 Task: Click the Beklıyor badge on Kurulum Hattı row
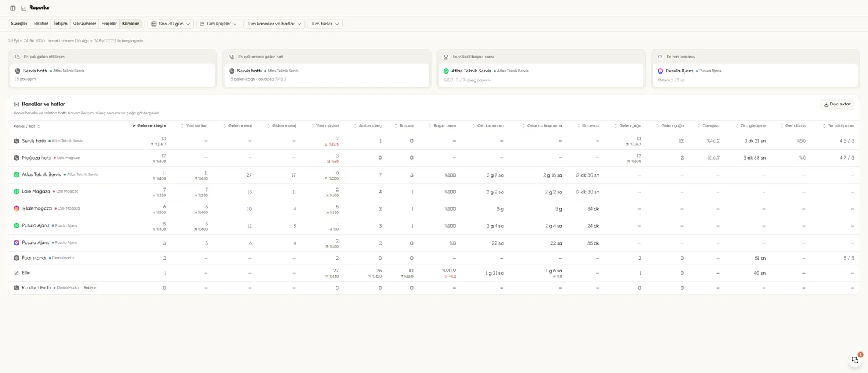point(90,288)
